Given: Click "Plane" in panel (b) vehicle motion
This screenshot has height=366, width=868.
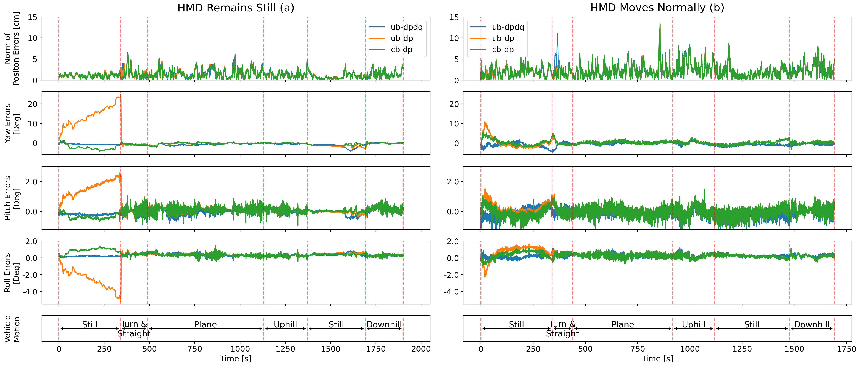Looking at the screenshot, I should [x=623, y=325].
